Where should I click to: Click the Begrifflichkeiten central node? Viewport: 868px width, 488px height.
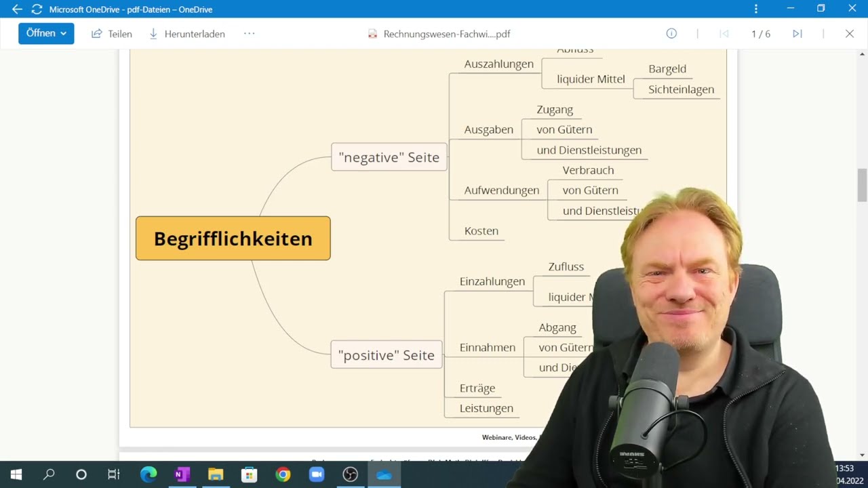point(233,239)
